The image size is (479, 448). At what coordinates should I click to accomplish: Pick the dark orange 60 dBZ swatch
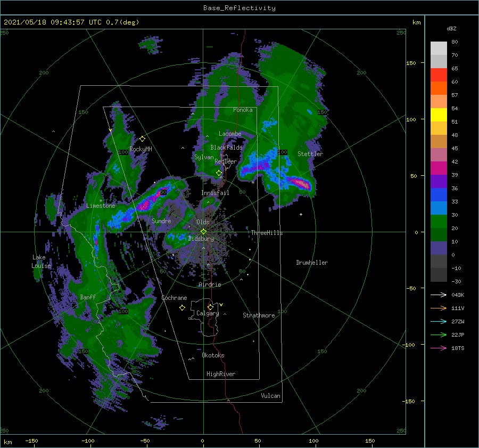(x=439, y=88)
